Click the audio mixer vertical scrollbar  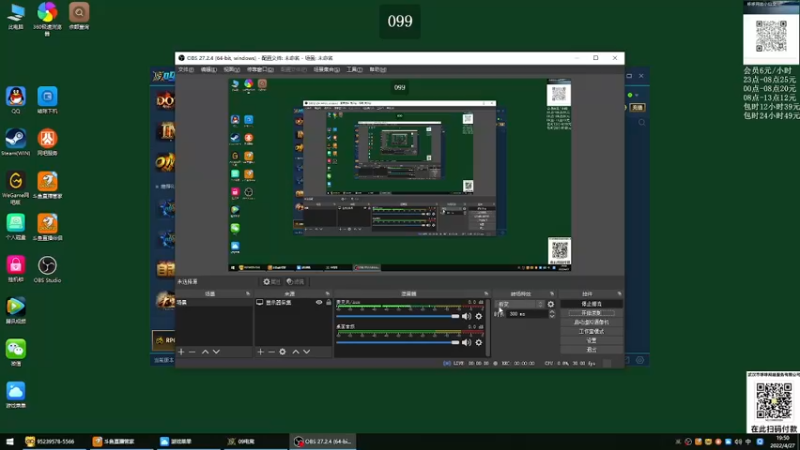click(x=488, y=328)
